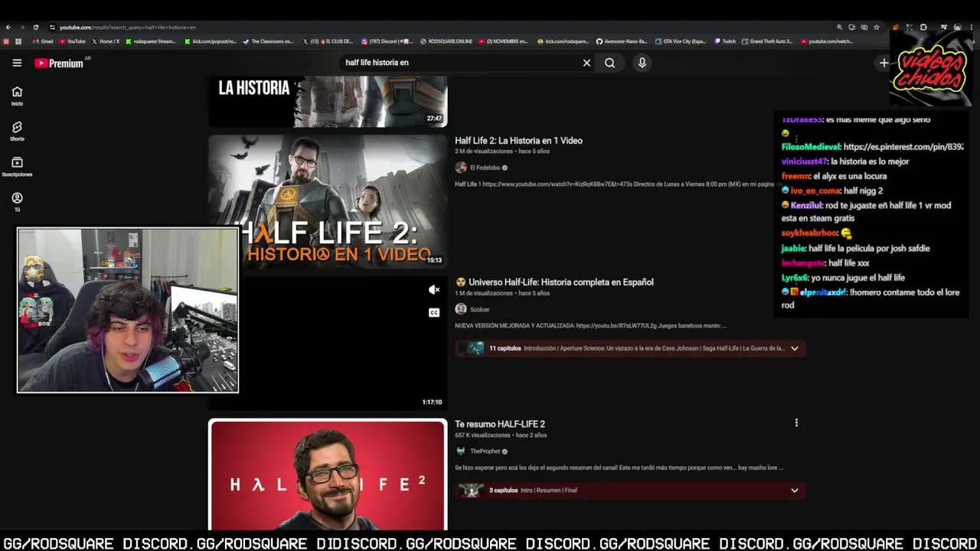Open the kick.com/popout bookmark
Viewport: 980px width, 551px height.
click(x=211, y=41)
